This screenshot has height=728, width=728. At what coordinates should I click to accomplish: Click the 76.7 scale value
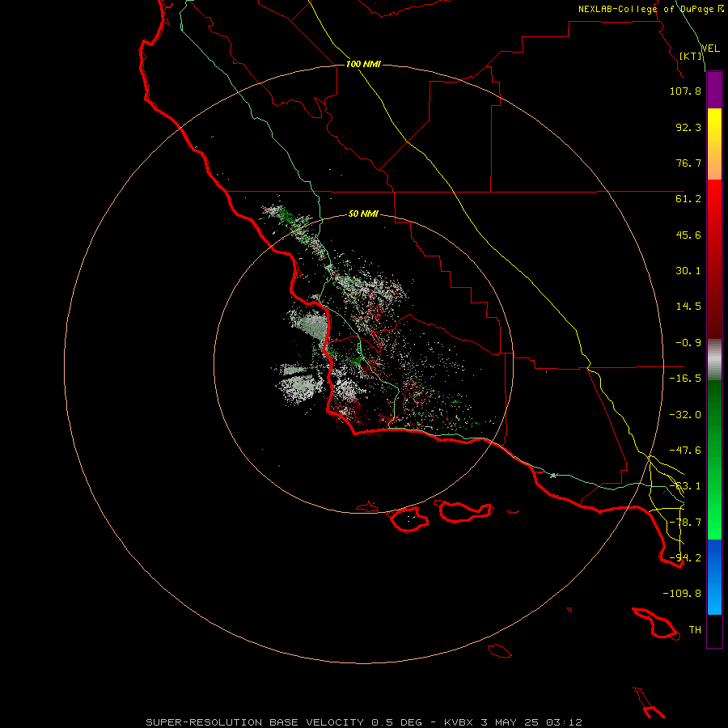click(688, 163)
